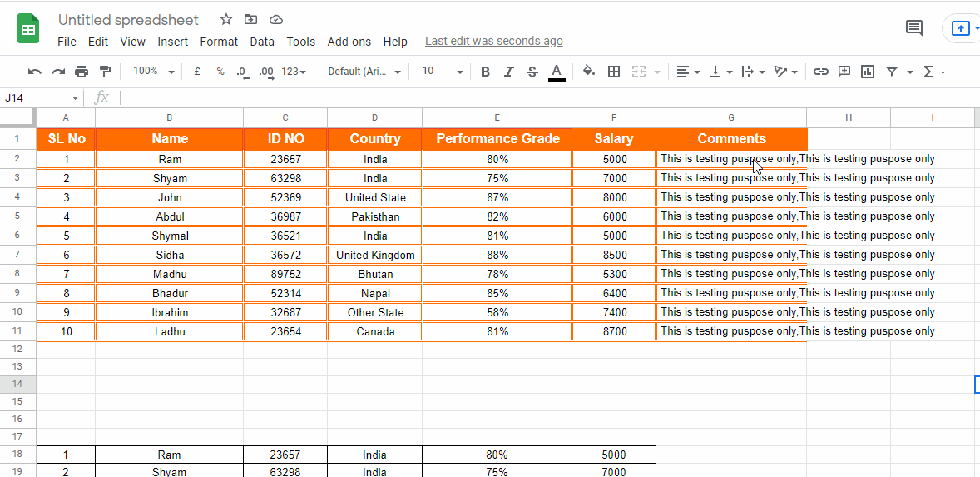Viewport: 980px width, 477px height.
Task: Open the Edit menu
Action: click(x=98, y=42)
